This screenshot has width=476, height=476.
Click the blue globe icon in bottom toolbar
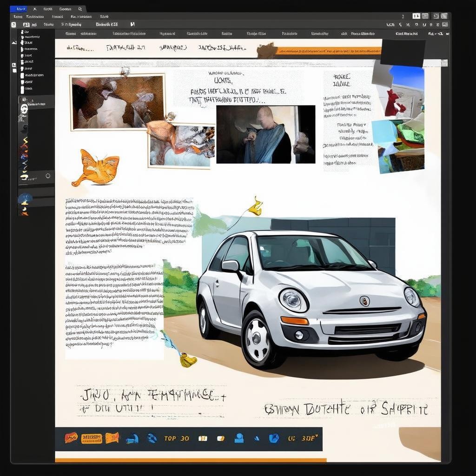coord(152,438)
